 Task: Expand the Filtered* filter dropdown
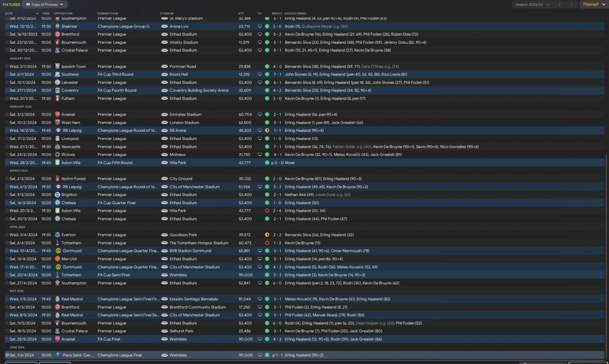(594, 4)
